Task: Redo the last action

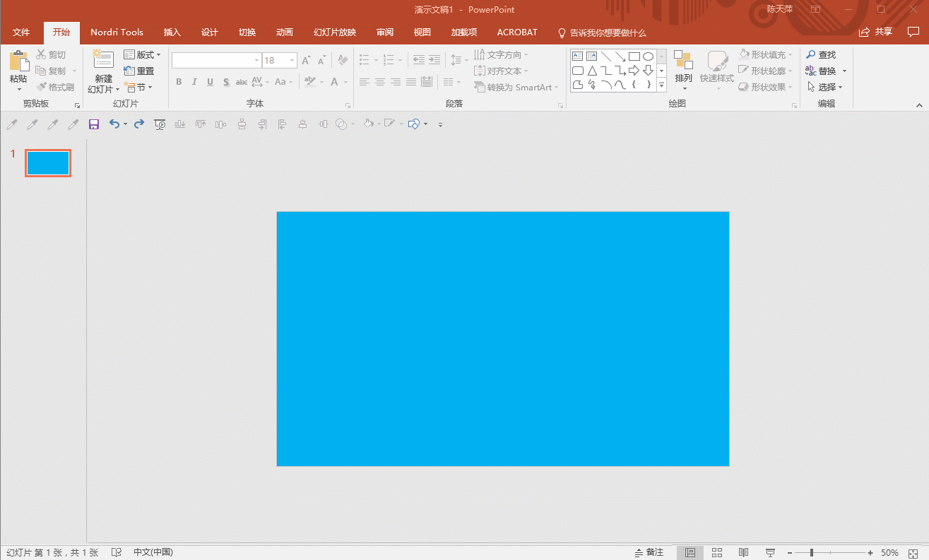Action: (139, 124)
